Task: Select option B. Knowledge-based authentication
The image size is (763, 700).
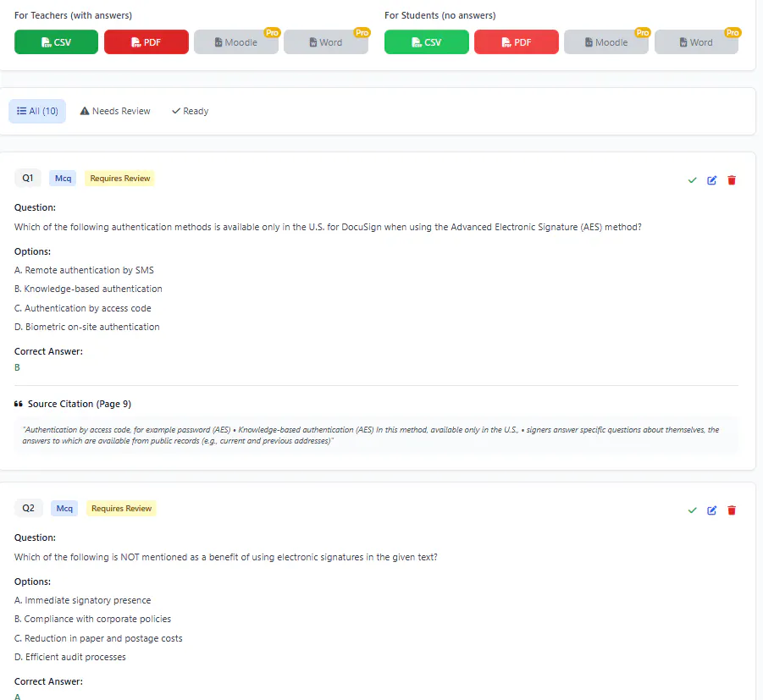Action: 88,289
